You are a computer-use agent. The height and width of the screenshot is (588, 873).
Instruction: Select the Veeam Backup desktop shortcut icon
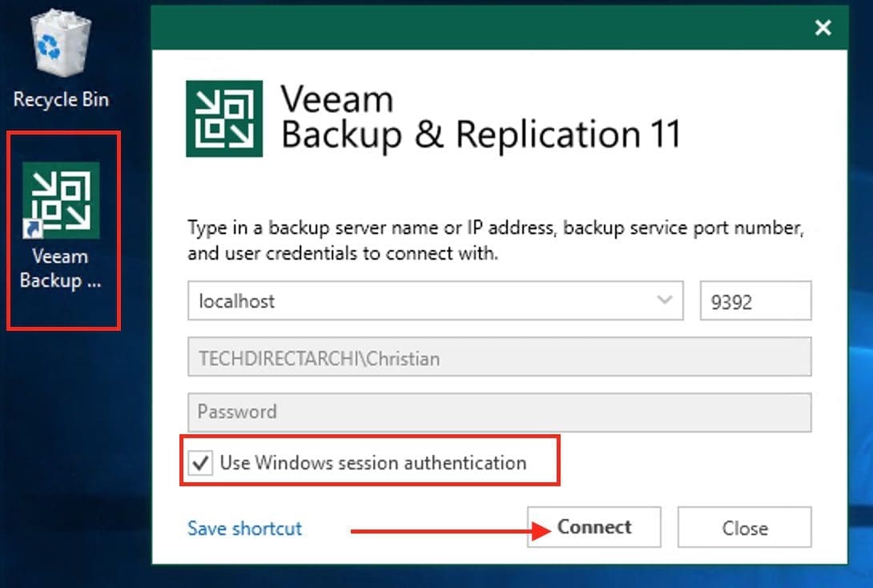(x=61, y=199)
